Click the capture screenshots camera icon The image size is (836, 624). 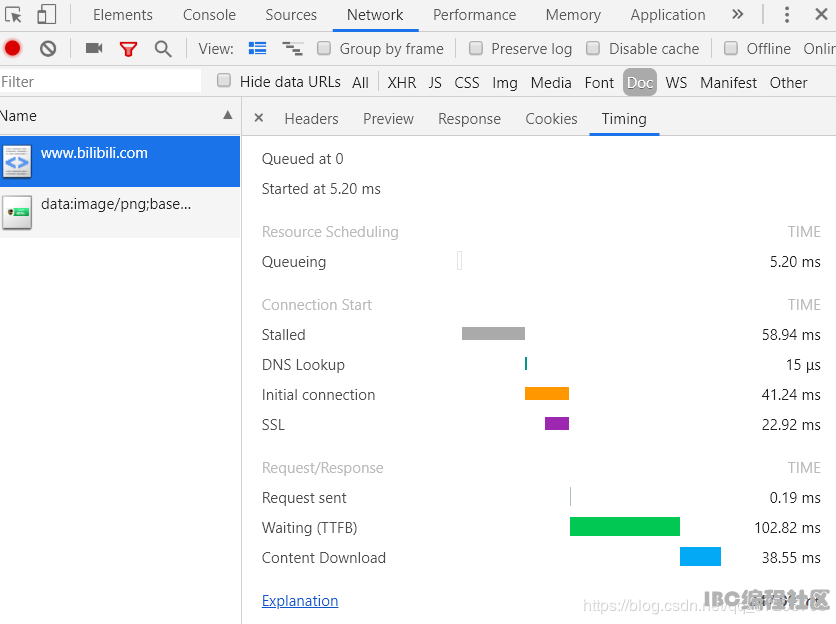[x=94, y=49]
